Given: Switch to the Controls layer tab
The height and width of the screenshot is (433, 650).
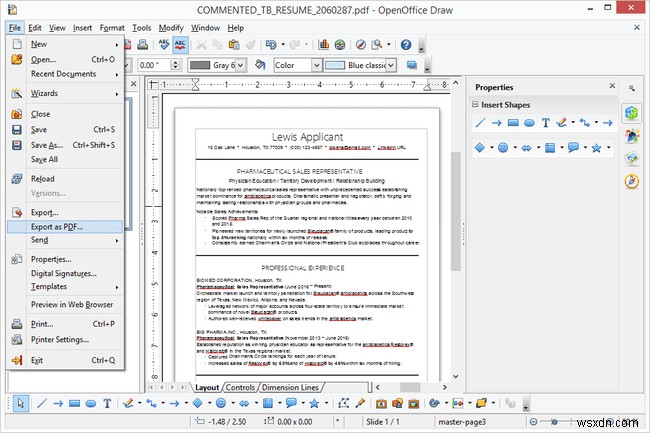Looking at the screenshot, I should click(x=240, y=387).
